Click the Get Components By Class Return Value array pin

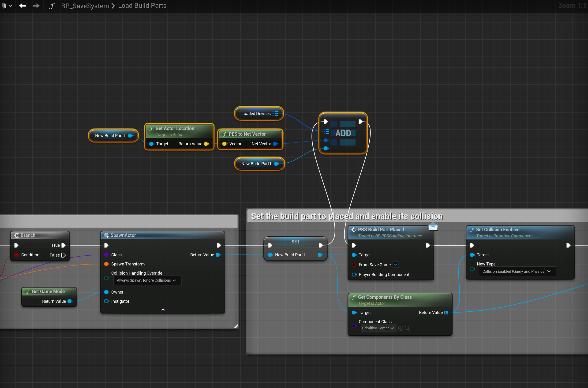446,313
